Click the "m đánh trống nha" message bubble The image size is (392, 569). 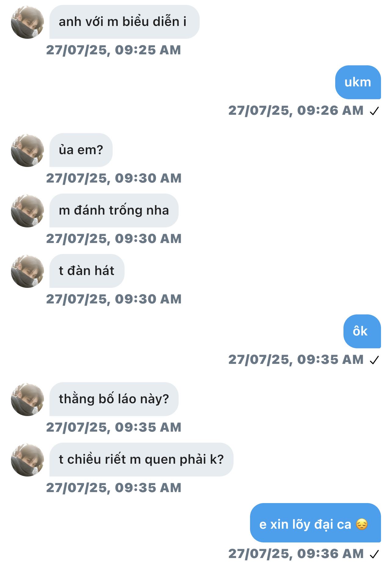pos(114,211)
